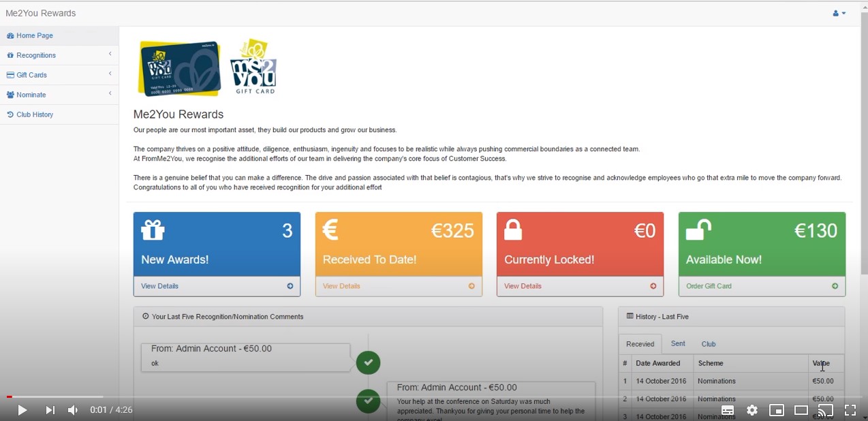868x421 pixels.
Task: Click the Recognitions gift icon in sidebar
Action: click(x=10, y=55)
